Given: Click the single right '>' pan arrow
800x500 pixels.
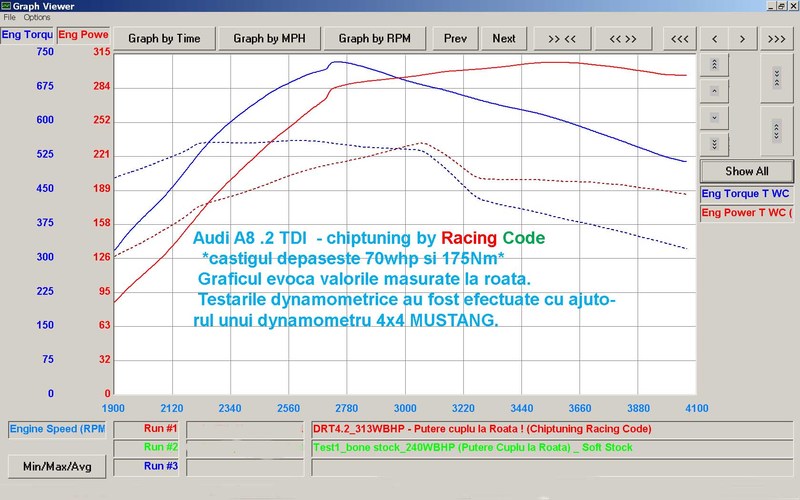Looking at the screenshot, I should click(742, 39).
